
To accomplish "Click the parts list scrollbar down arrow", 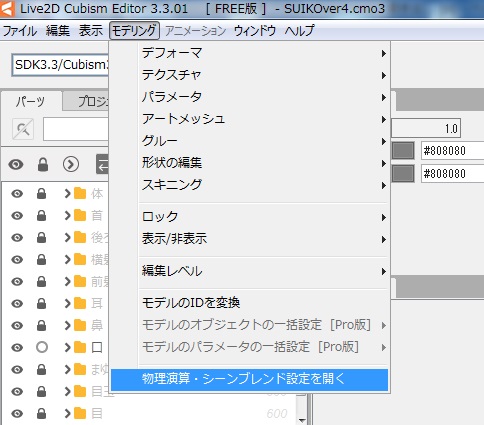I will tap(302, 420).
